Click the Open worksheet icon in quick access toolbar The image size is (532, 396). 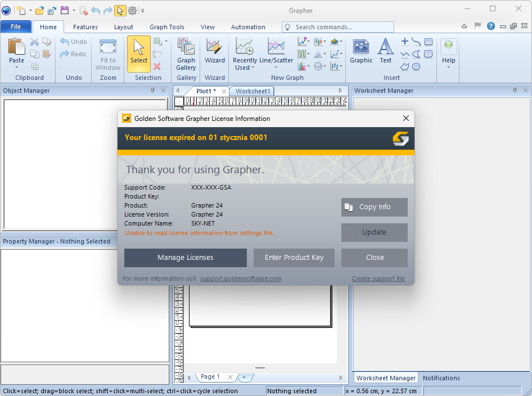(x=52, y=11)
